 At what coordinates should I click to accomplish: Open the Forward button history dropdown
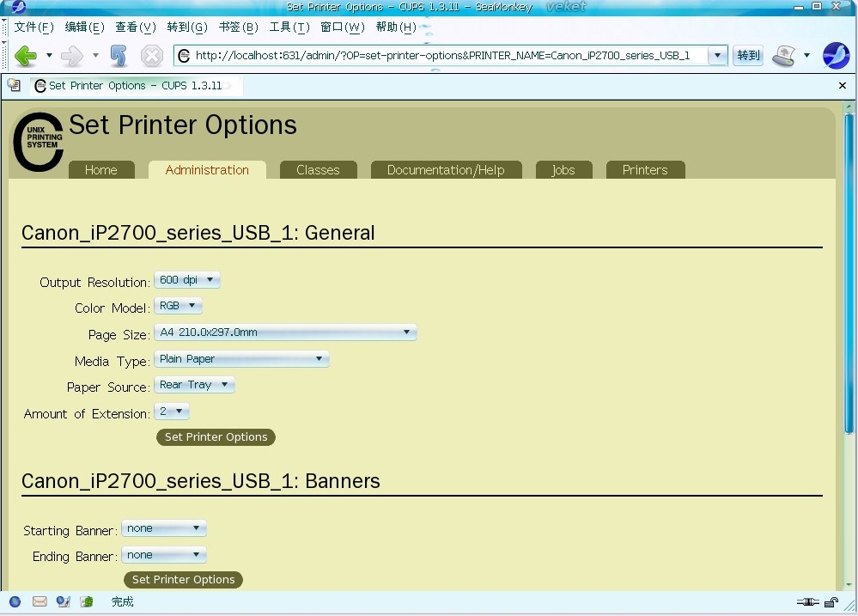95,55
